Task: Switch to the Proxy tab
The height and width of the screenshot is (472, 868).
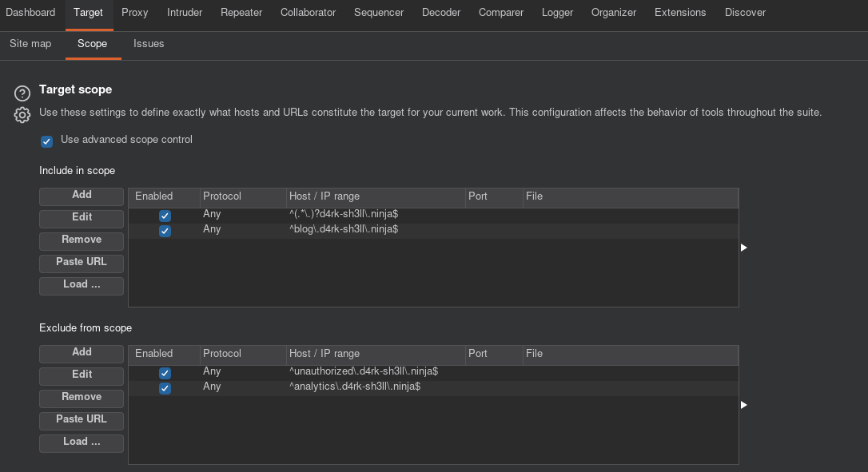Action: click(134, 12)
